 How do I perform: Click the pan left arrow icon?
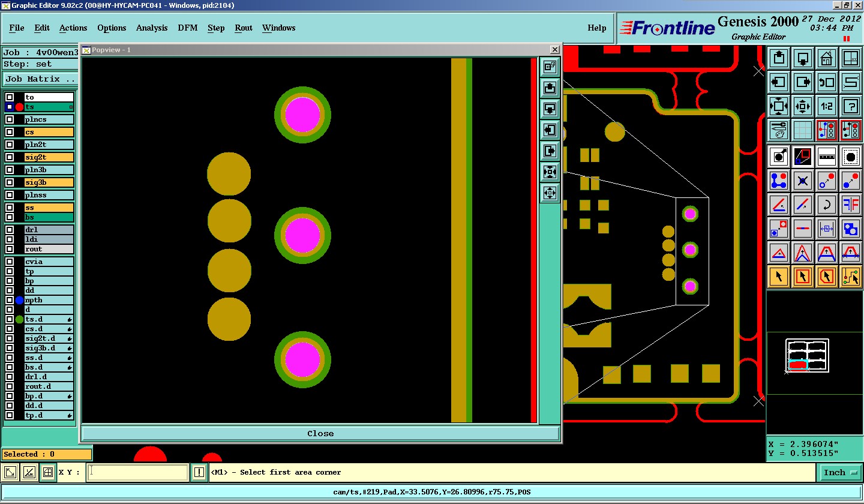coord(779,82)
